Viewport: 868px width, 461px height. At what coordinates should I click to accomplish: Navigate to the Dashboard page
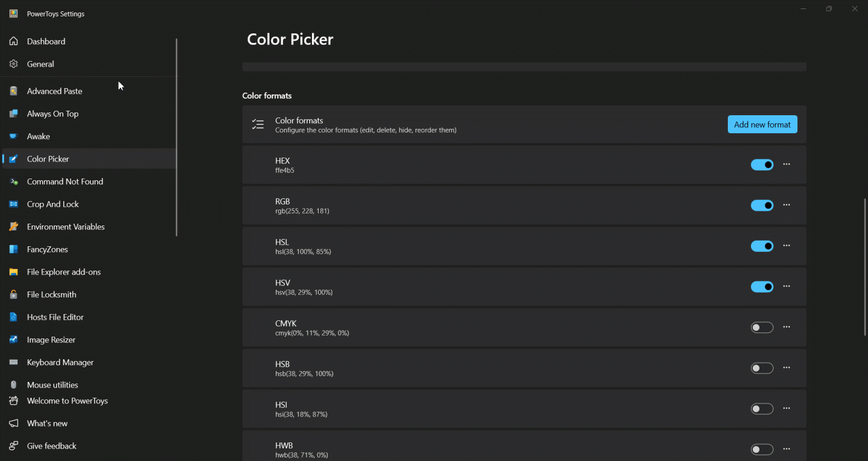(x=45, y=41)
